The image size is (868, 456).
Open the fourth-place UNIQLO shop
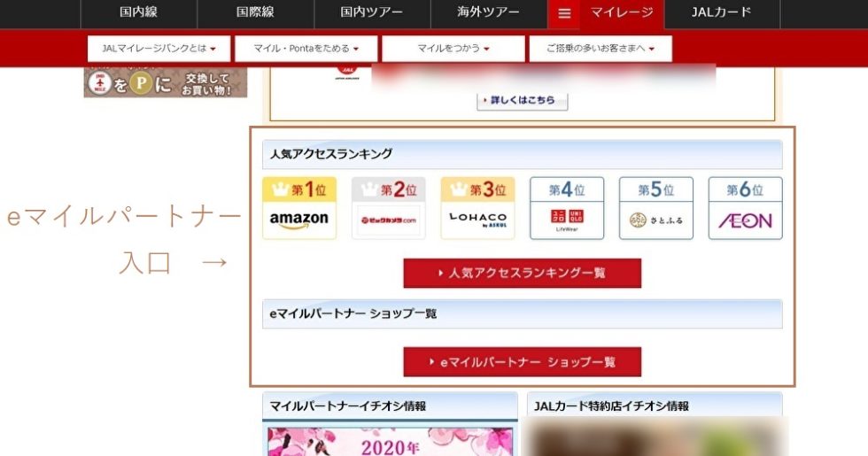(x=567, y=208)
